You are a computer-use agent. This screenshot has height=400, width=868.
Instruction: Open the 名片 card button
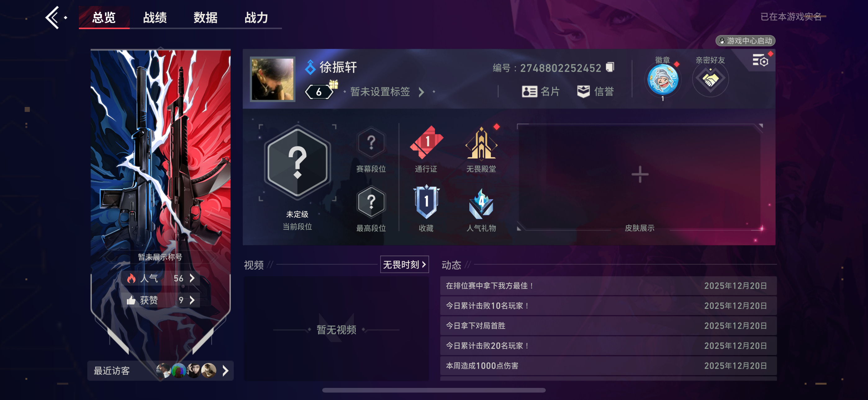coord(541,91)
